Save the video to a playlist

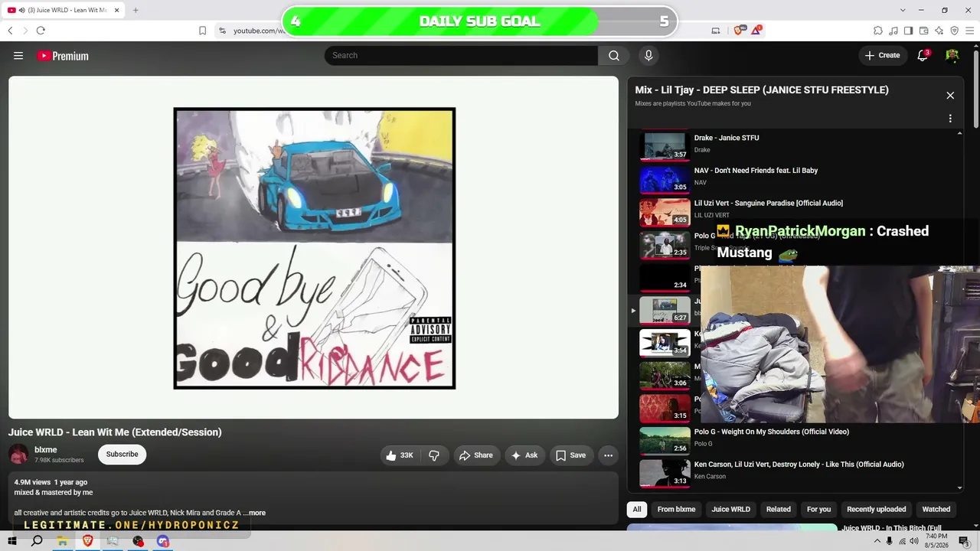(571, 455)
